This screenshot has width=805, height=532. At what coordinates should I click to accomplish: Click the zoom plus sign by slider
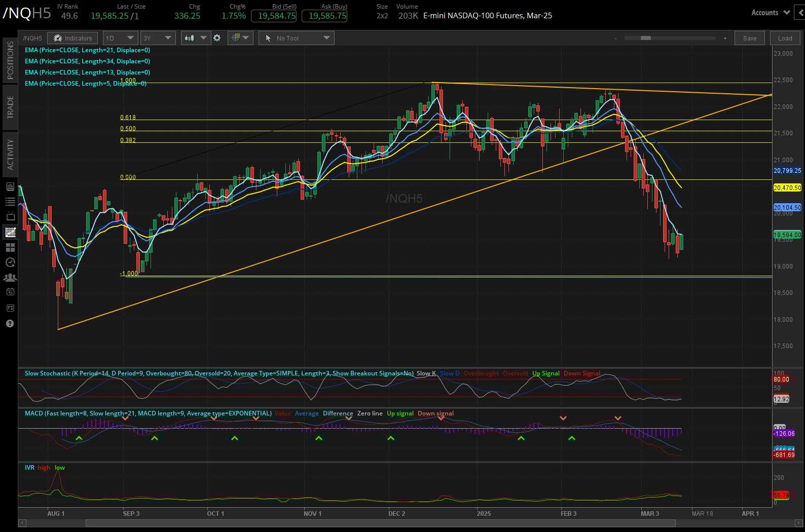[x=725, y=39]
